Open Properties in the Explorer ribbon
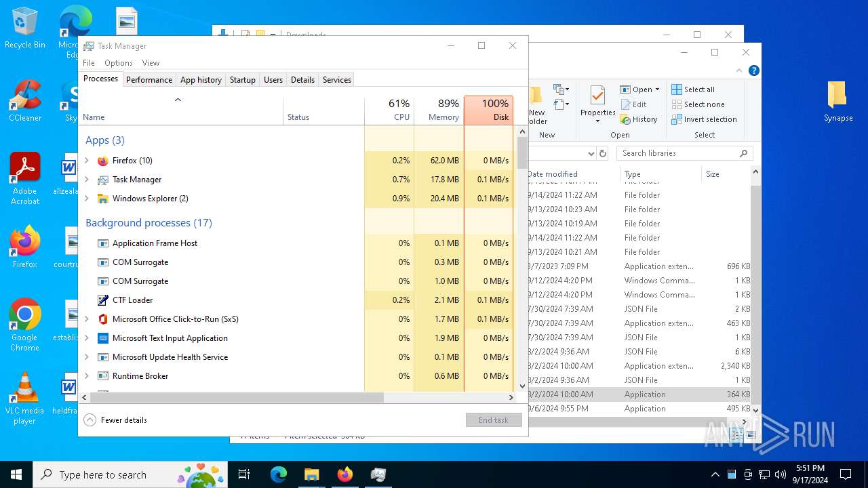 597,104
